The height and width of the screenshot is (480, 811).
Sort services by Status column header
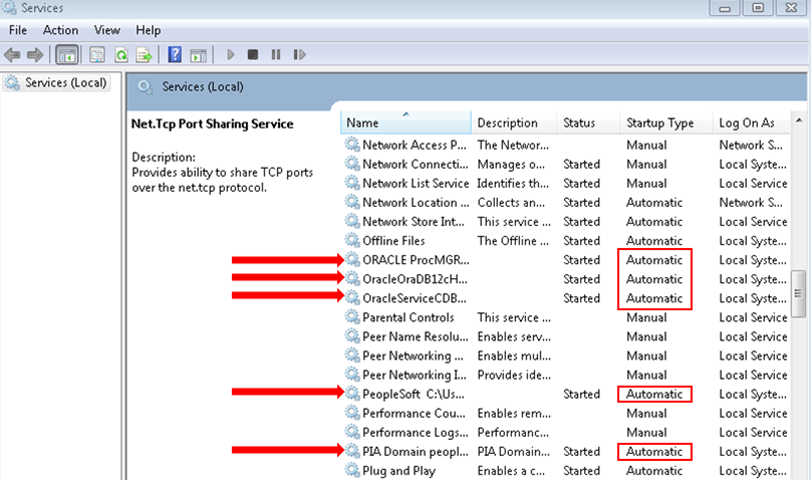coord(579,123)
